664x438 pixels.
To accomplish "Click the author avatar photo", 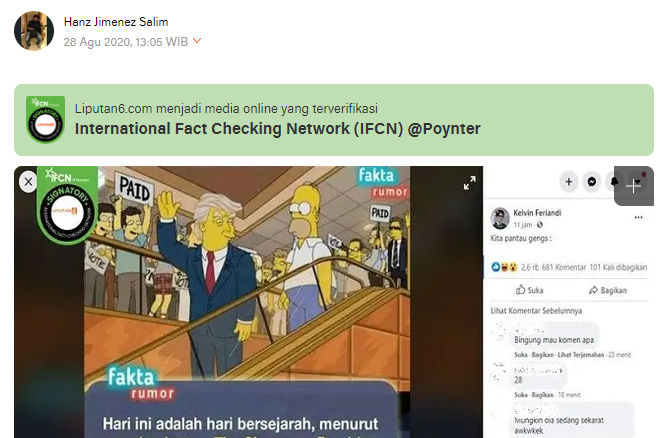I will pos(34,31).
